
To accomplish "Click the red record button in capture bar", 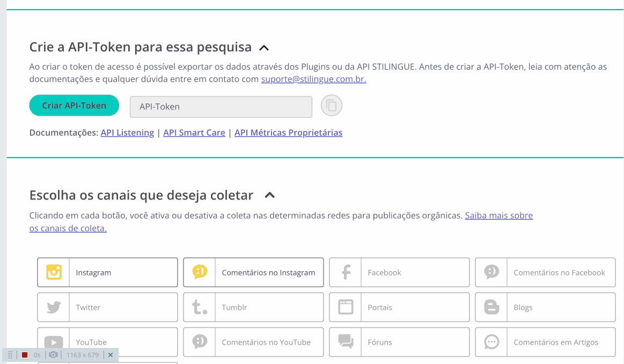I will 25,355.
